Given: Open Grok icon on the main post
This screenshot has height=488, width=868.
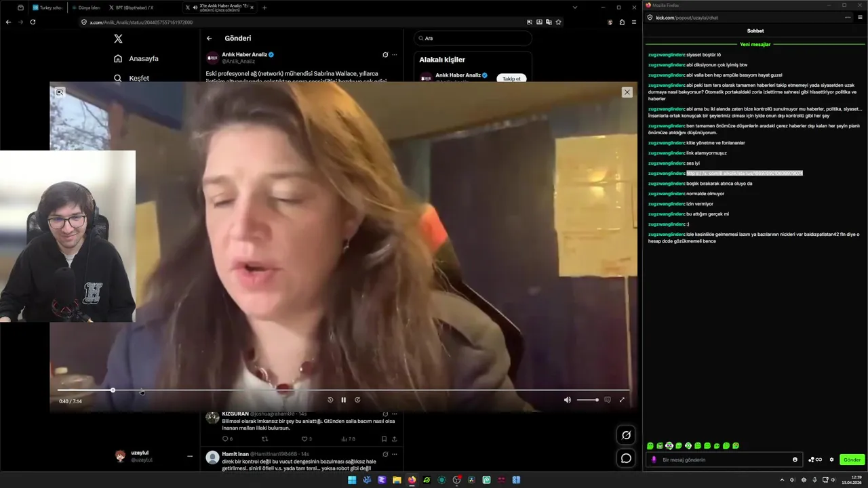Looking at the screenshot, I should pos(385,55).
